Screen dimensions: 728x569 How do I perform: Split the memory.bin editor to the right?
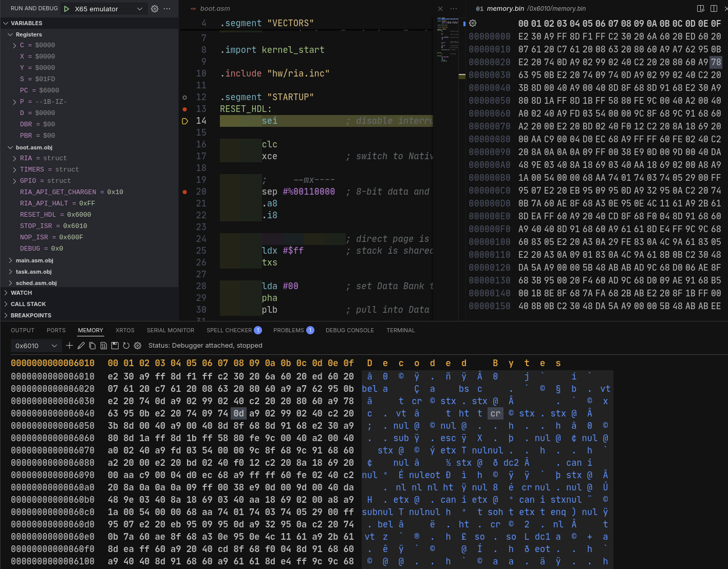[x=714, y=9]
